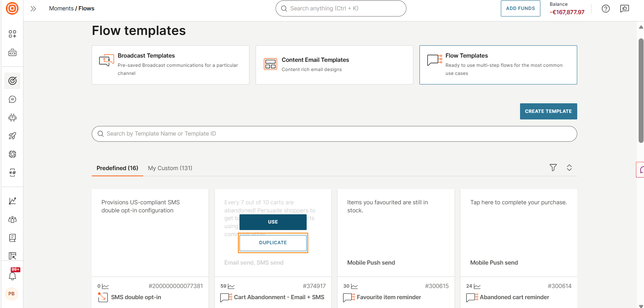Open the AI swirl icon in sidebar

tap(12, 154)
